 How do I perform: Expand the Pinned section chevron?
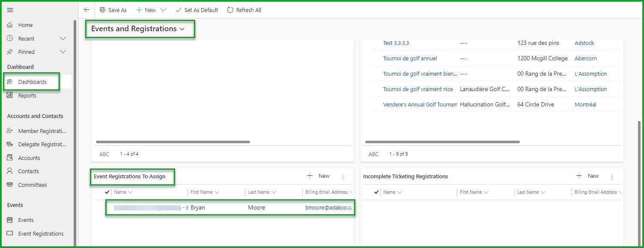tap(63, 52)
